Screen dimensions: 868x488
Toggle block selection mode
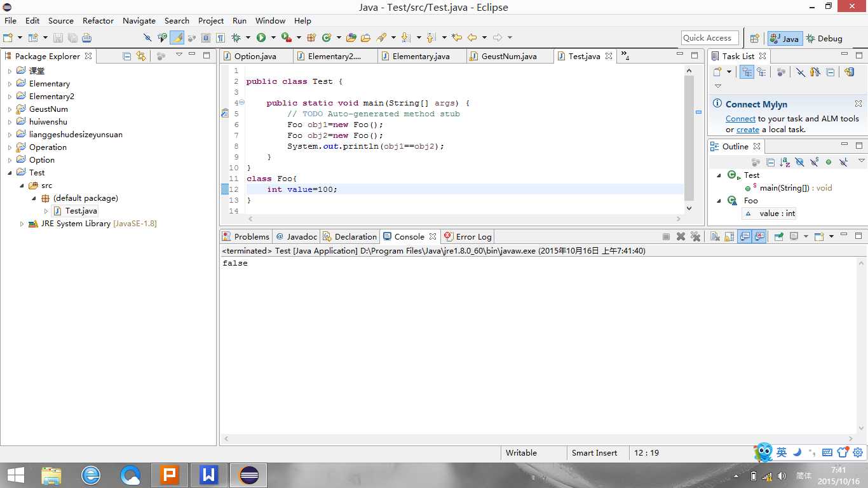(x=206, y=37)
